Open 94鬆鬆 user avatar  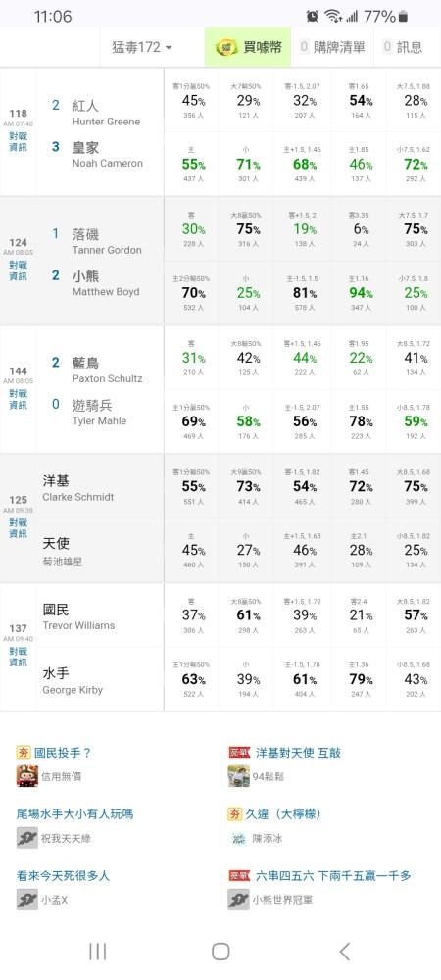pos(238,776)
